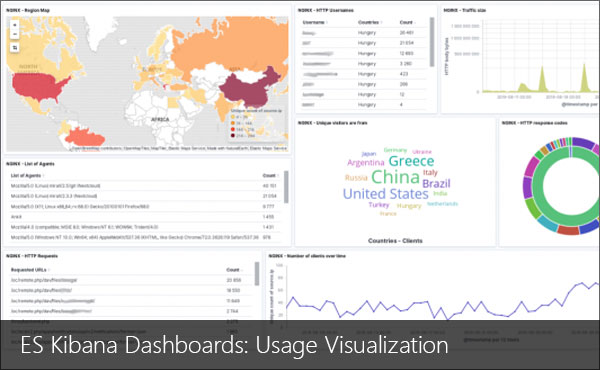Click the first Hungary cell in Countries column
The width and height of the screenshot is (600, 370).
[x=367, y=33]
